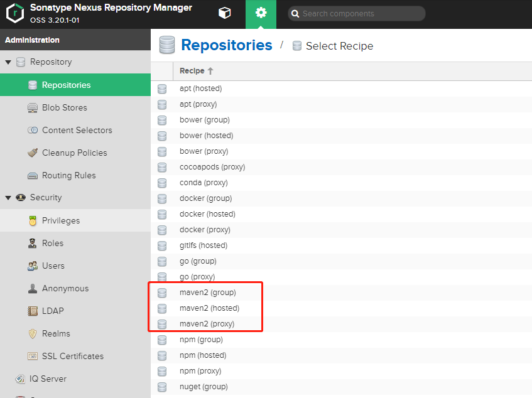This screenshot has height=398, width=532.
Task: Click the Realms shield icon
Action: click(x=33, y=333)
